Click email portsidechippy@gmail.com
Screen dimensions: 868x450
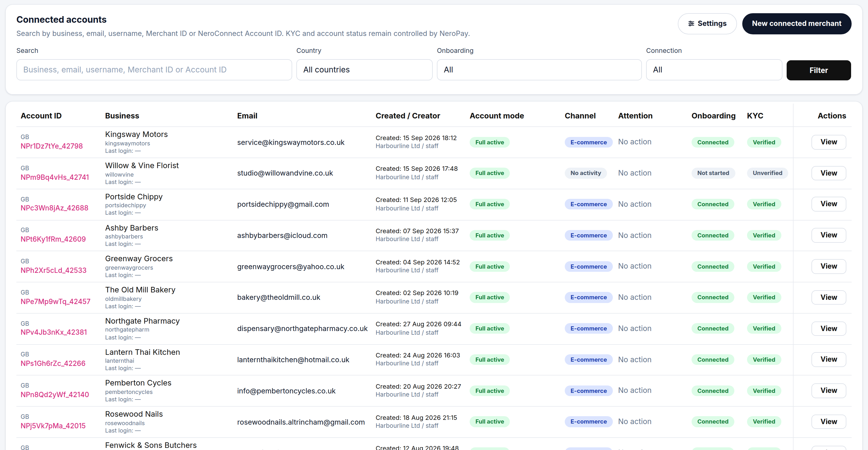tap(283, 204)
